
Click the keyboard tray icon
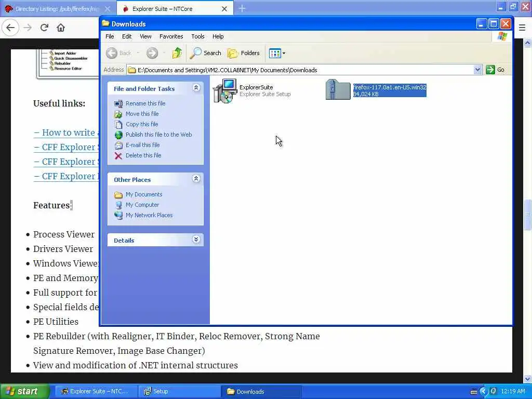coord(474,392)
